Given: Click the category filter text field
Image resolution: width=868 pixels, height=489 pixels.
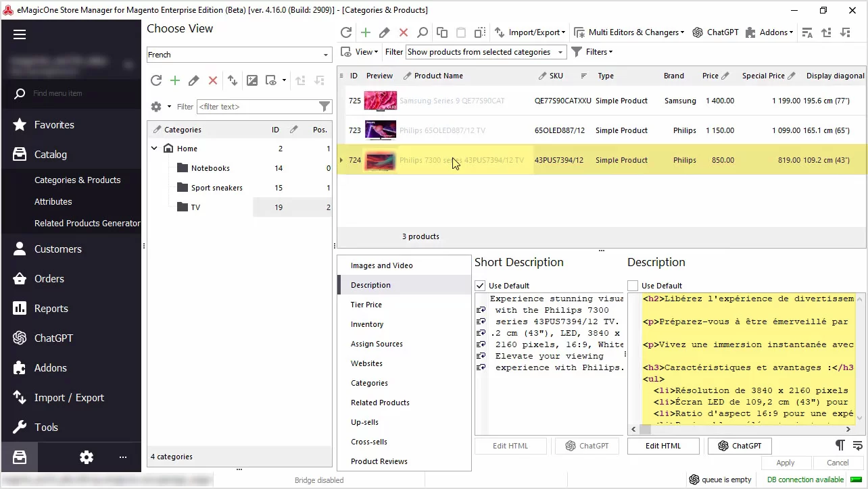Looking at the screenshot, I should (x=256, y=107).
